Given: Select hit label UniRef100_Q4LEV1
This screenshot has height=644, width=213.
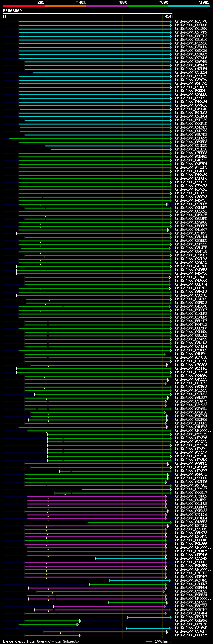Looking at the screenshot, I should click(x=191, y=354).
